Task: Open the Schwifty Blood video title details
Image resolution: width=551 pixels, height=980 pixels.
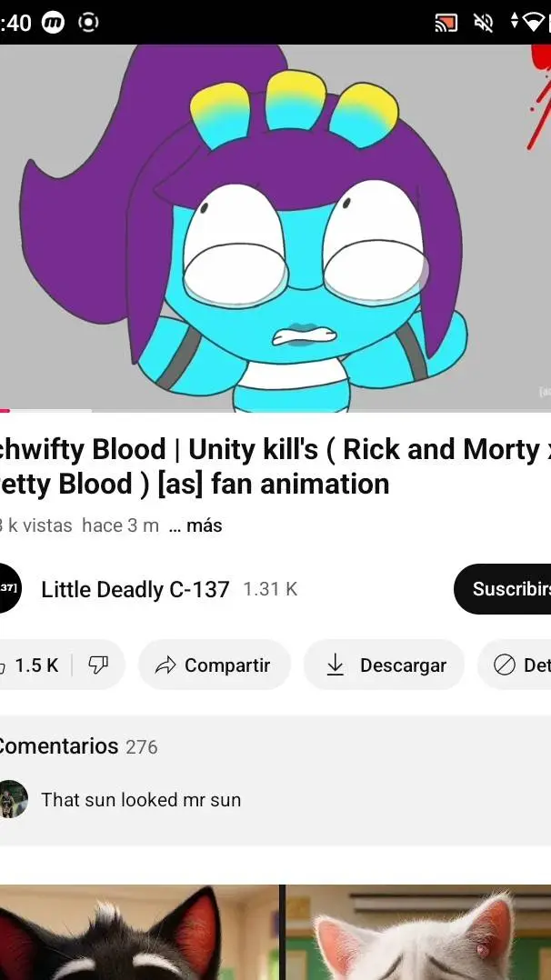Action: pos(275,466)
